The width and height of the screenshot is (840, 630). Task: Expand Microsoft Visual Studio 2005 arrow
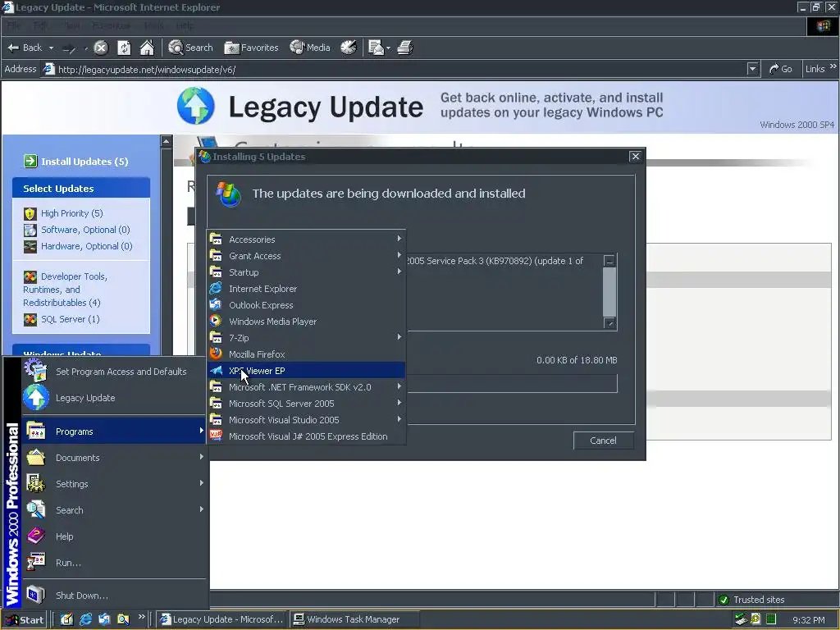click(399, 419)
